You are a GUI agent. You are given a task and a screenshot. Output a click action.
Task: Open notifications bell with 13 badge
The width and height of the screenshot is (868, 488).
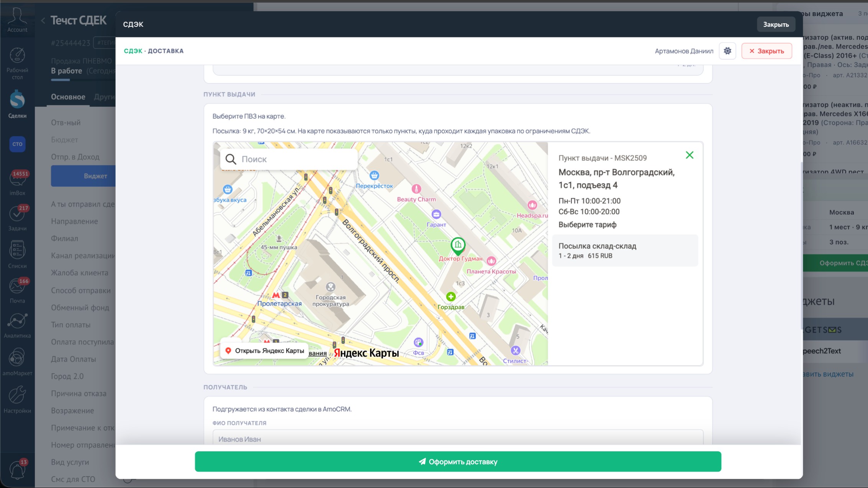(17, 469)
